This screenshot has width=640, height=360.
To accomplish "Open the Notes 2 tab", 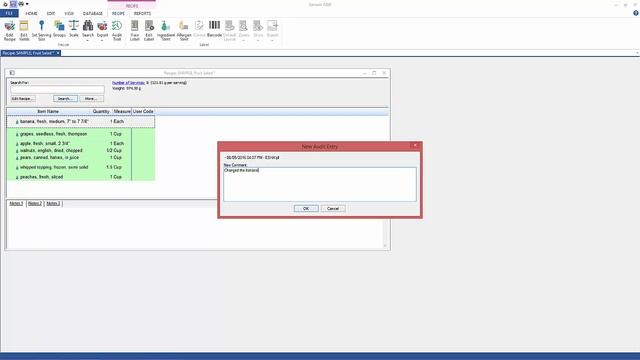I will coord(35,203).
